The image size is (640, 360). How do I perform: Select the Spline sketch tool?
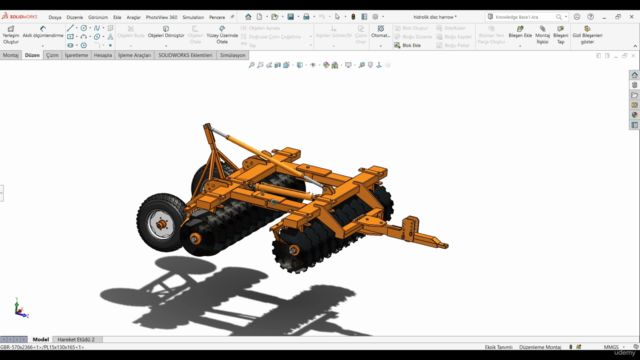click(x=97, y=28)
